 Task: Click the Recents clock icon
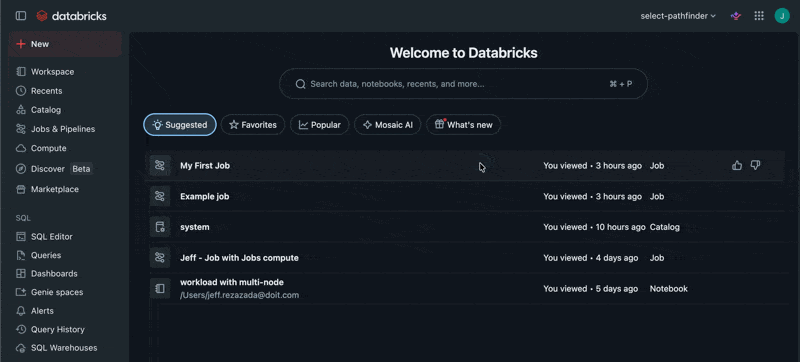(21, 91)
